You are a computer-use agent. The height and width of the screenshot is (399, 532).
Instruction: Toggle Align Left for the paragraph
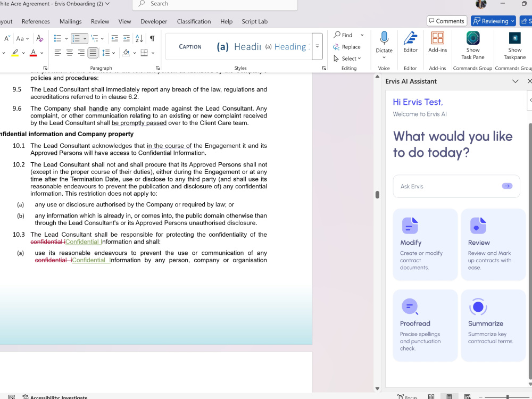[58, 53]
